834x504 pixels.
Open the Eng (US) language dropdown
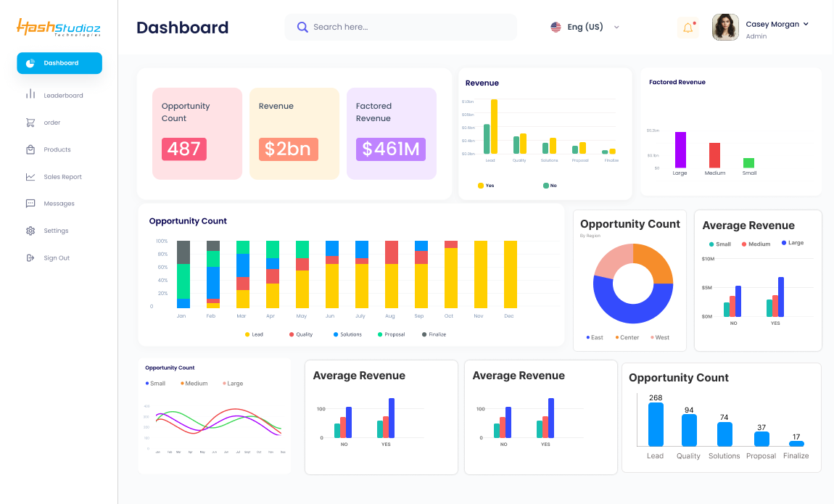click(586, 27)
